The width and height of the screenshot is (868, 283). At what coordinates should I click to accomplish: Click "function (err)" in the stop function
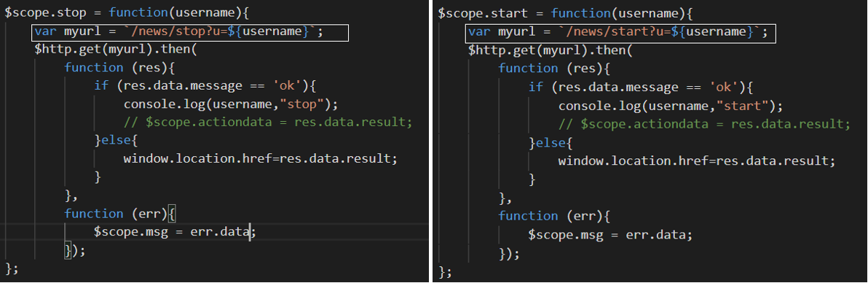pyautogui.click(x=116, y=214)
